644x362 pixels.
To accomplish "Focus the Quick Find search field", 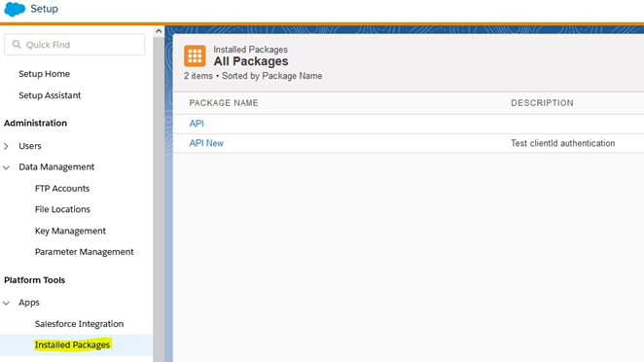I will pos(74,45).
